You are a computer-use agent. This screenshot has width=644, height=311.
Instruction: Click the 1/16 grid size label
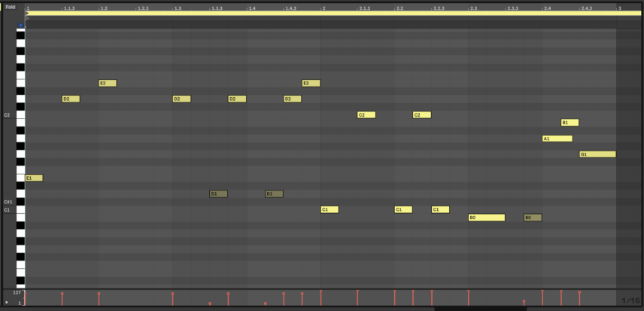pos(630,301)
